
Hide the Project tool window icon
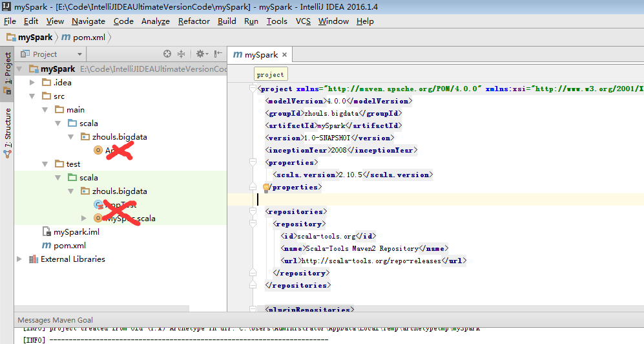[218, 54]
